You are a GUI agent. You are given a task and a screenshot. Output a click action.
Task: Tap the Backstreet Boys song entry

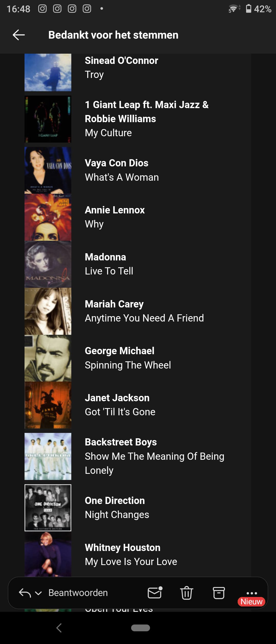click(154, 456)
